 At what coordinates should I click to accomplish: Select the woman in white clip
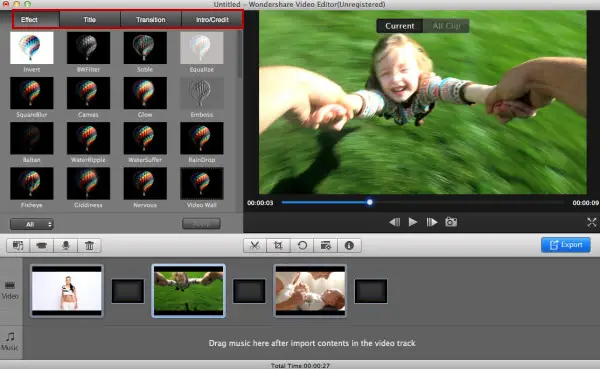click(67, 291)
